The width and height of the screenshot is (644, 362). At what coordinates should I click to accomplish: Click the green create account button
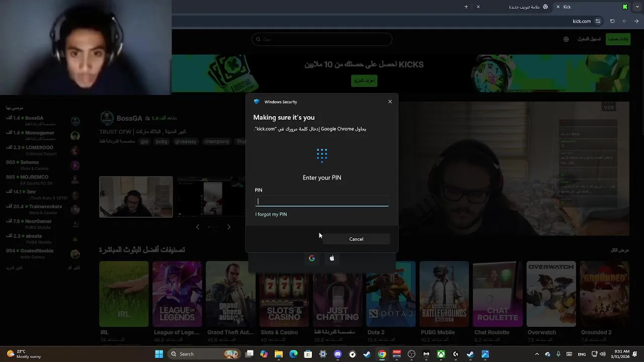pyautogui.click(x=618, y=39)
